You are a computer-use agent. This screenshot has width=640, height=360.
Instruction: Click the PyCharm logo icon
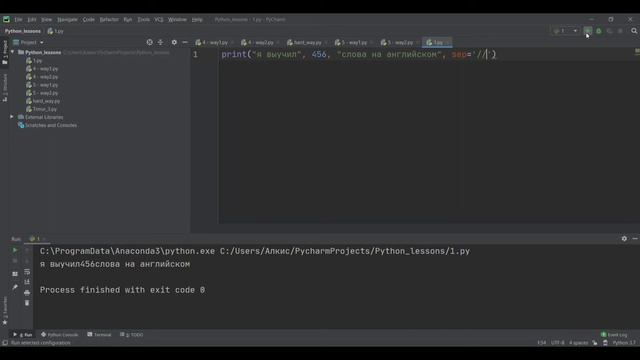pos(6,19)
